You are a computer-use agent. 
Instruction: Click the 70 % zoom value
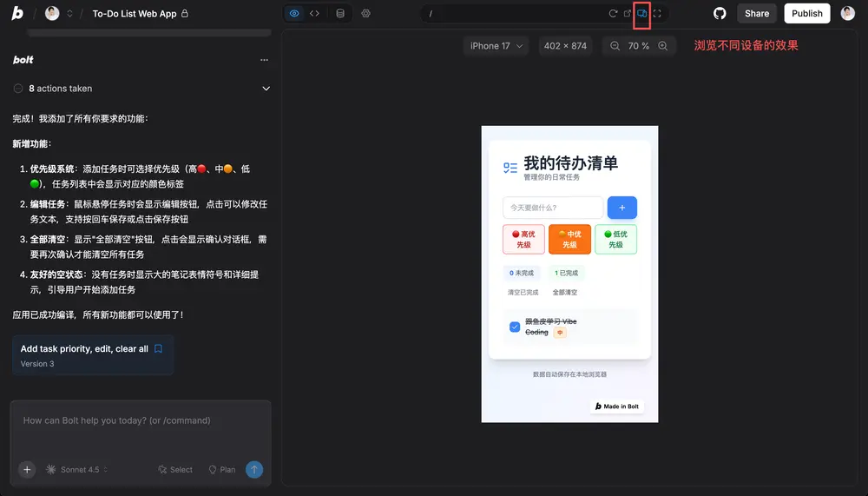[639, 46]
